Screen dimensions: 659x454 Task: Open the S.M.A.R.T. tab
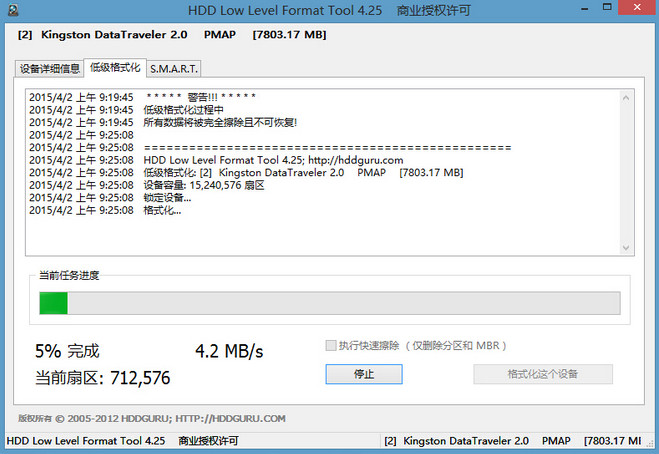[174, 69]
